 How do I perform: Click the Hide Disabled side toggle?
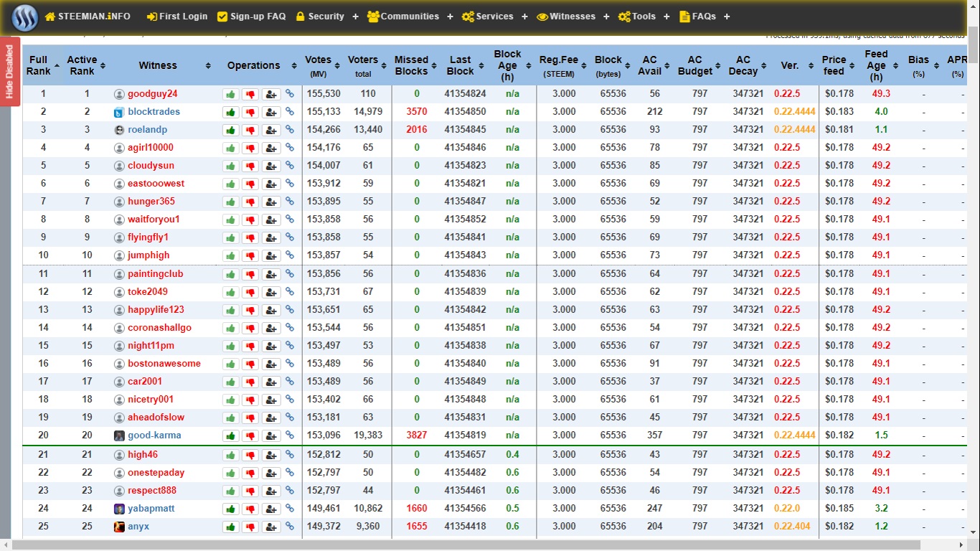tap(9, 72)
